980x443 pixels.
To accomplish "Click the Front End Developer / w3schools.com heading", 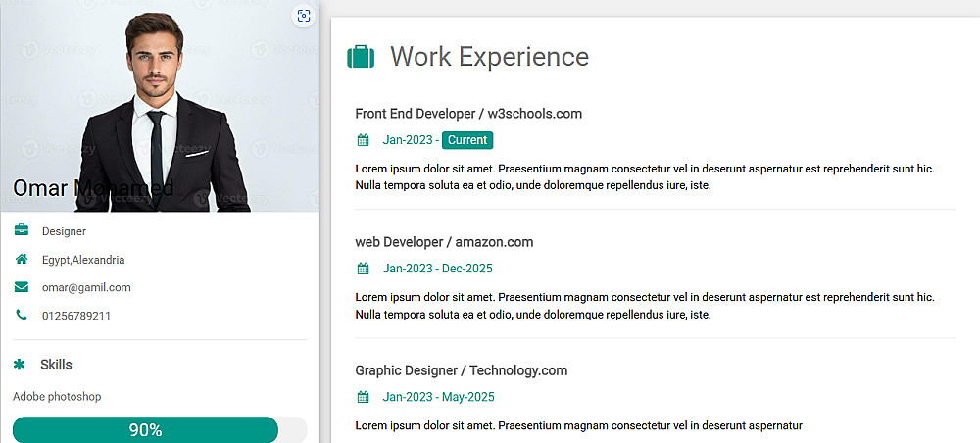I will click(468, 114).
